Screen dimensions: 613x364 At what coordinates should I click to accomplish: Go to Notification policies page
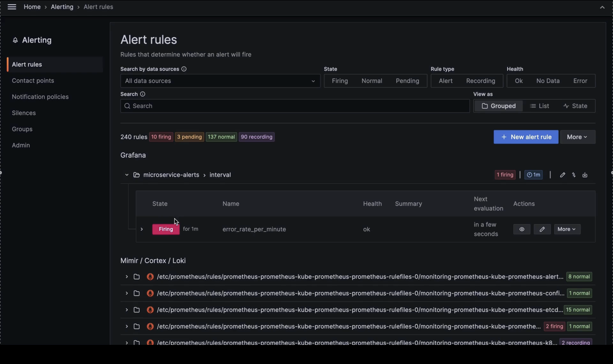coord(40,97)
